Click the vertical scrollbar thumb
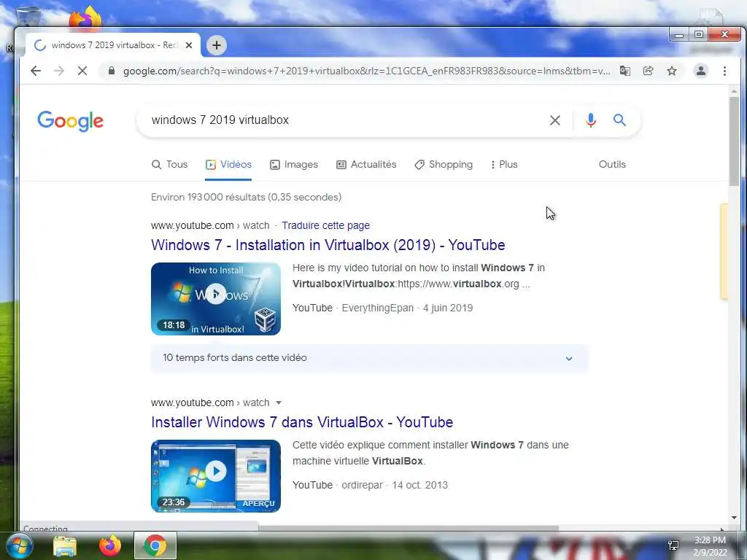The image size is (747, 560). click(734, 141)
